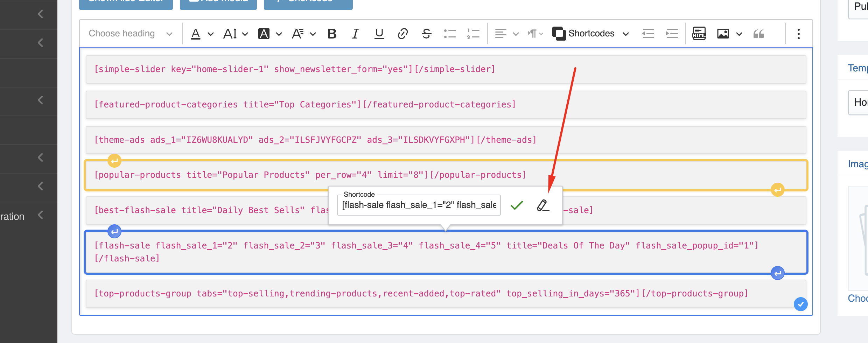Expand the font family dropdown arrow
This screenshot has width=868, height=343.
click(313, 34)
